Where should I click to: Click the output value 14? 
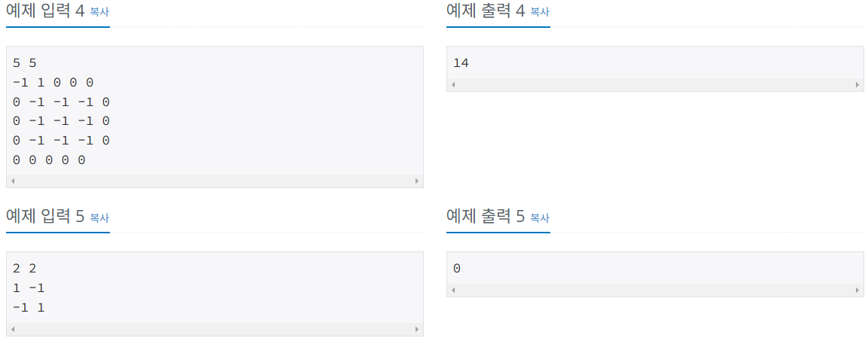[461, 63]
